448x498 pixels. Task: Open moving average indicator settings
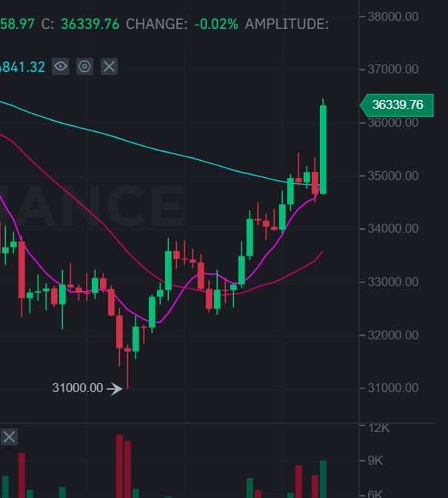tap(85, 67)
